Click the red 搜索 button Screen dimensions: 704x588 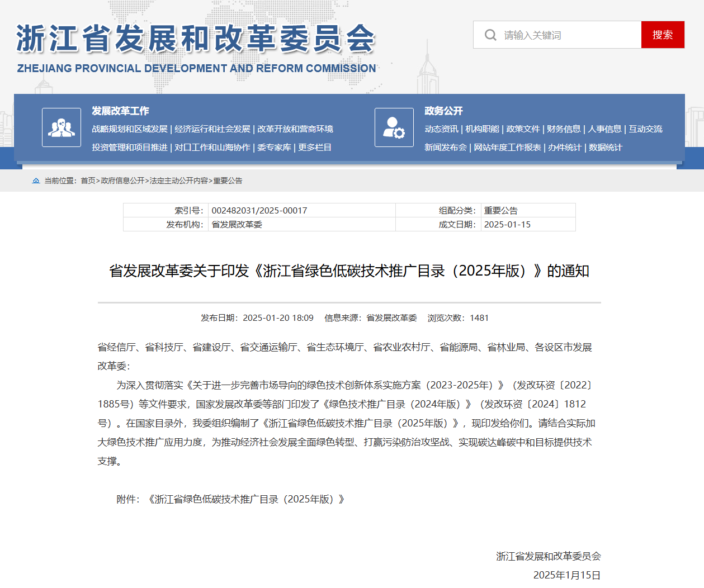(x=663, y=35)
